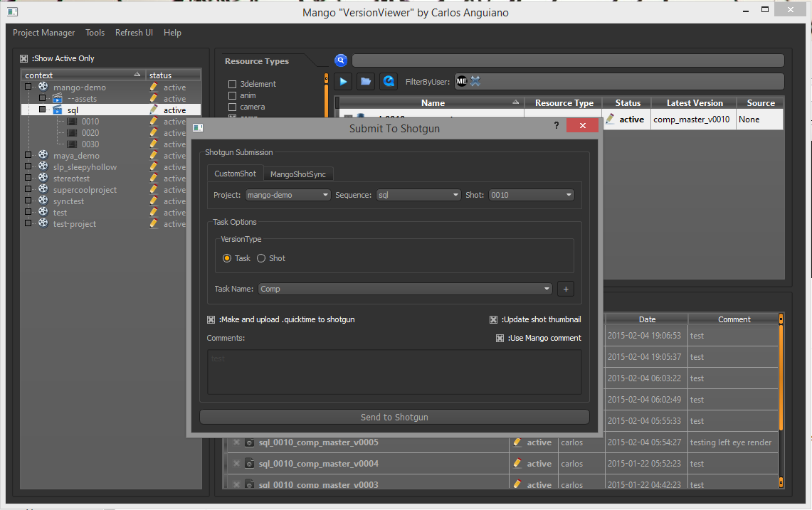Click the file icon of sql_0010_comp_master_v0004
812x510 pixels.
[x=250, y=463]
